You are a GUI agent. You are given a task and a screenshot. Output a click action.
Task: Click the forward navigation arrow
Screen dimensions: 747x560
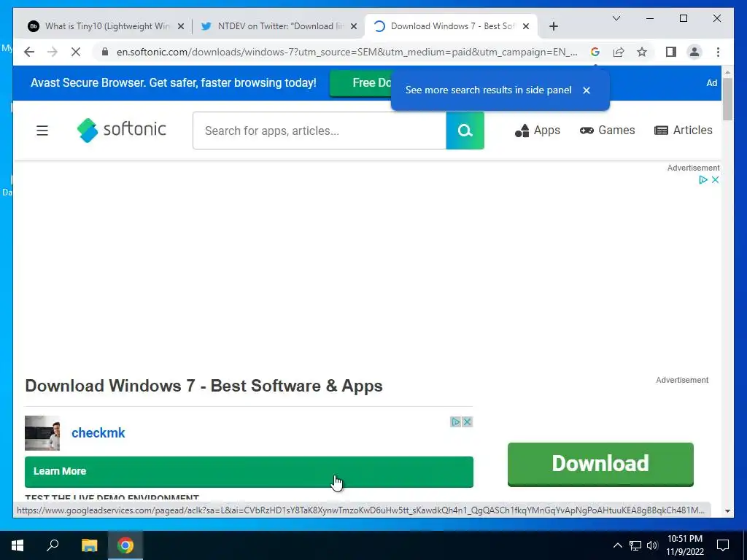pos(53,52)
